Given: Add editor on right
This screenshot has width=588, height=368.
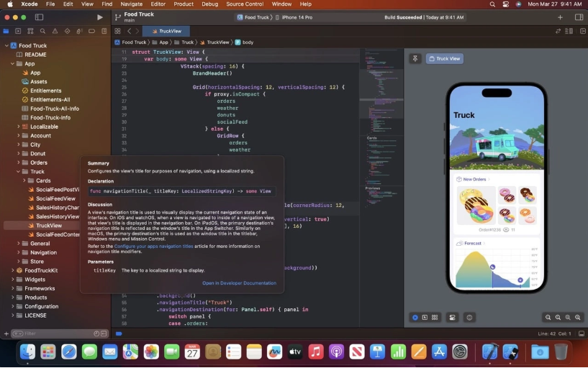Looking at the screenshot, I should pyautogui.click(x=583, y=31).
